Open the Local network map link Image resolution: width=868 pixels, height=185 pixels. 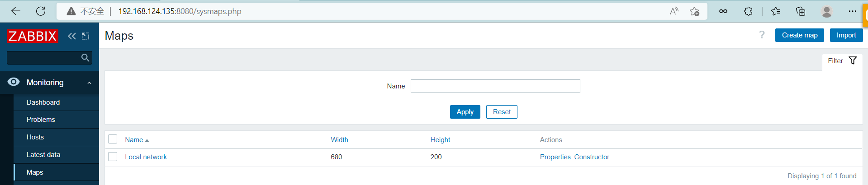146,157
